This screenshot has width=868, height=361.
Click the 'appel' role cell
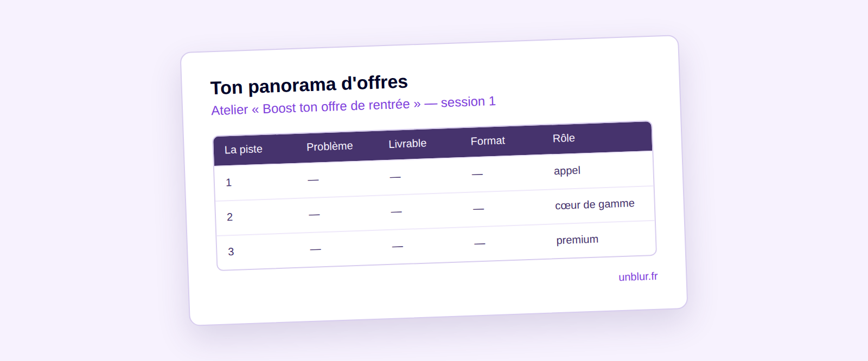567,171
